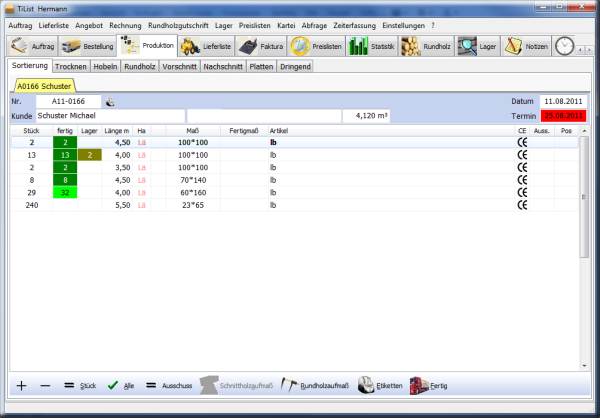Click the 4,120 m³ volume field

coord(366,116)
